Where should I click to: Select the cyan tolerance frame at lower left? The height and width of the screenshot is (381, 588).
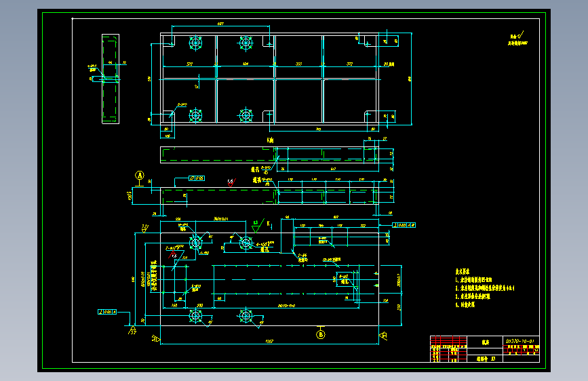click(107, 312)
